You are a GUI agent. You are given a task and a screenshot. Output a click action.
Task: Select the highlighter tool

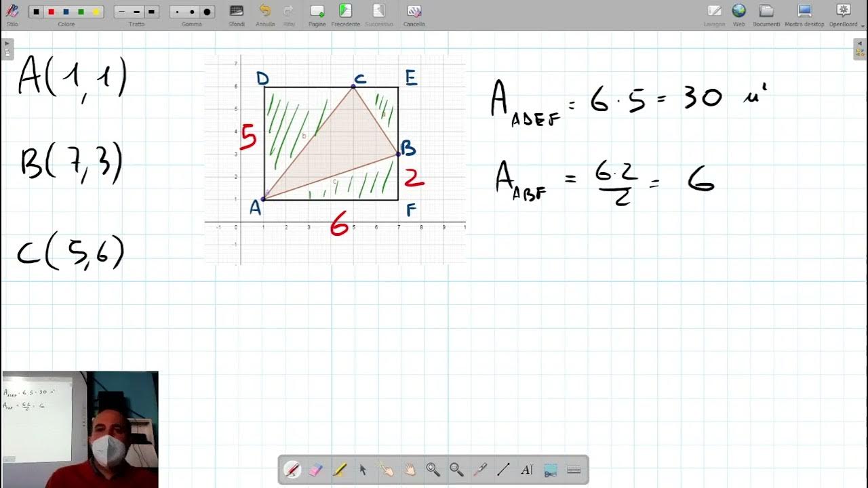pyautogui.click(x=339, y=469)
